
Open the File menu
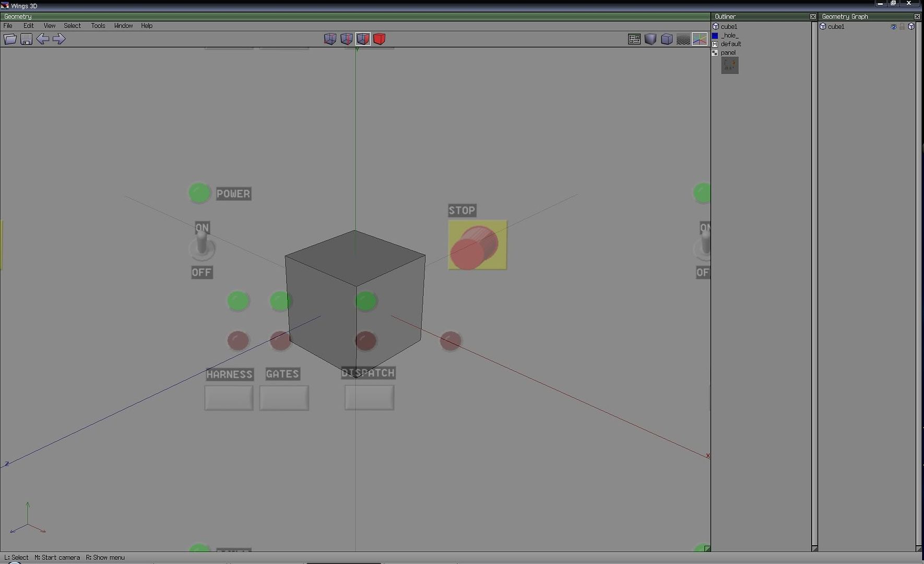click(x=8, y=26)
